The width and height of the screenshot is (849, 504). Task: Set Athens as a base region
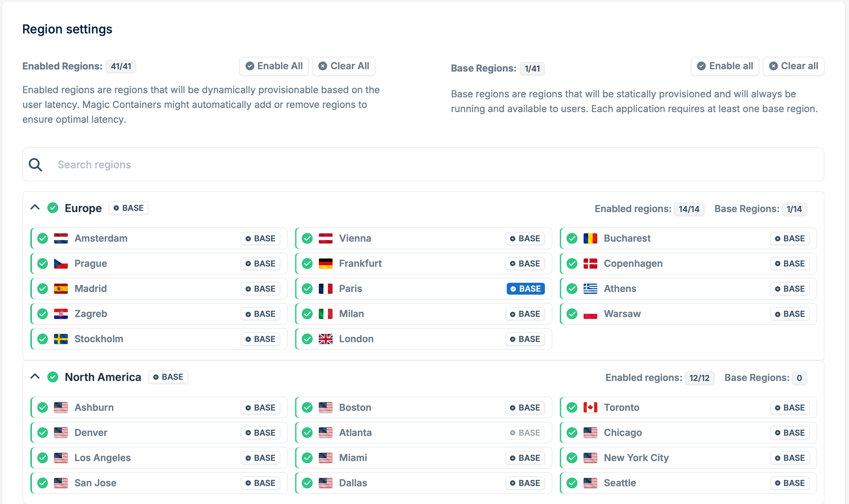[790, 289]
